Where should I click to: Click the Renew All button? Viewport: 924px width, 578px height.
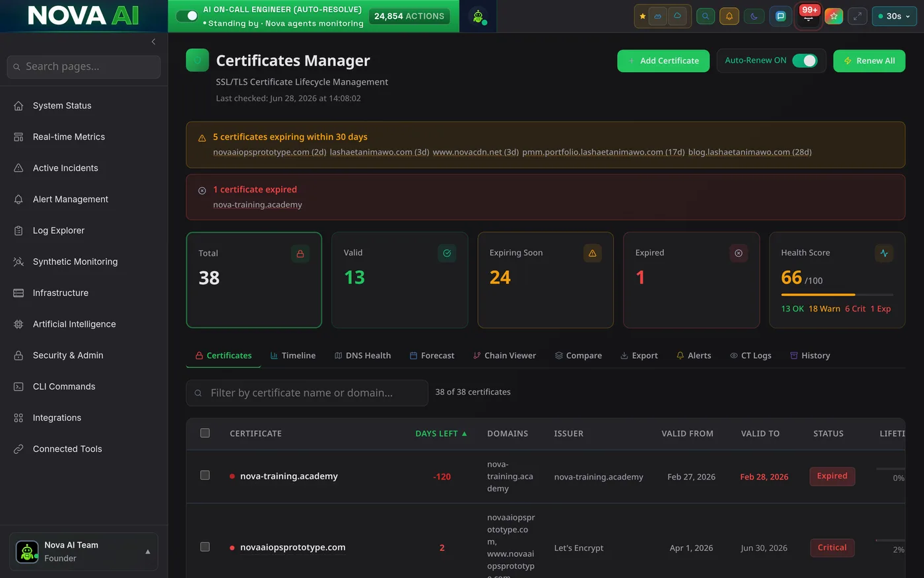coord(869,61)
